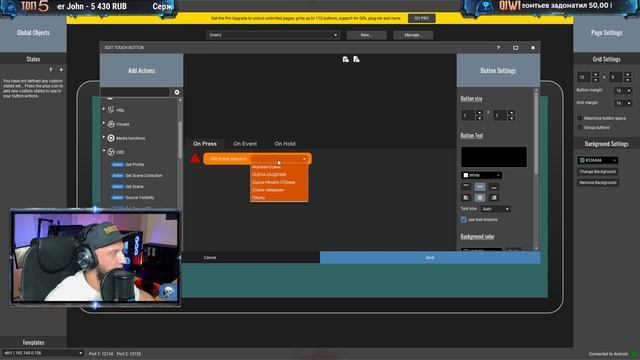This screenshot has width=640, height=360.
Task: Enable the Group buttons checkbox
Action: coord(580,127)
